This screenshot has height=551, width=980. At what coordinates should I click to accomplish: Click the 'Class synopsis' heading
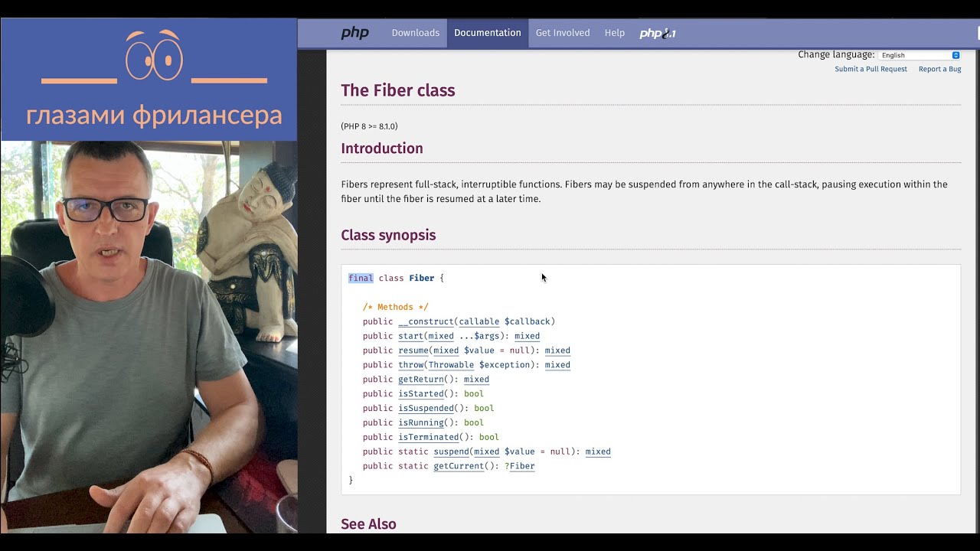(x=388, y=235)
